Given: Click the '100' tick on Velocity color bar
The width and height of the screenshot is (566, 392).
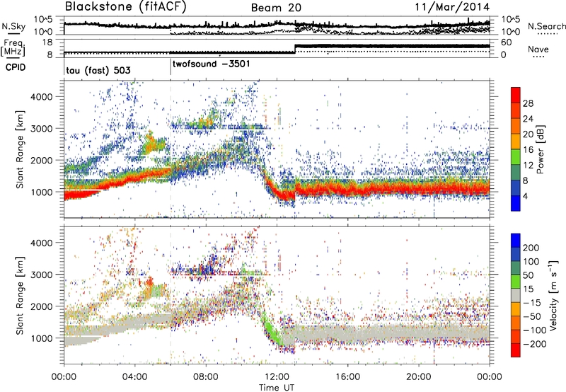Looking at the screenshot, I should pyautogui.click(x=531, y=261).
